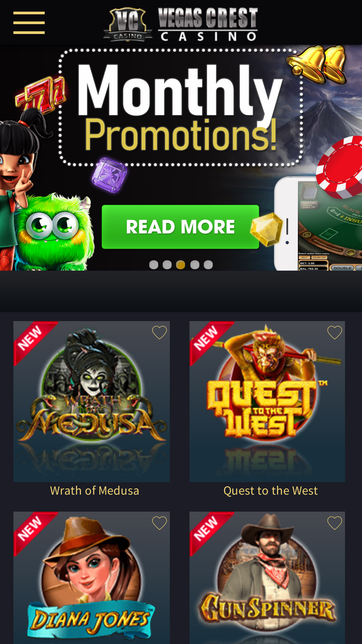
Task: Select the first carousel dot
Action: click(x=154, y=265)
